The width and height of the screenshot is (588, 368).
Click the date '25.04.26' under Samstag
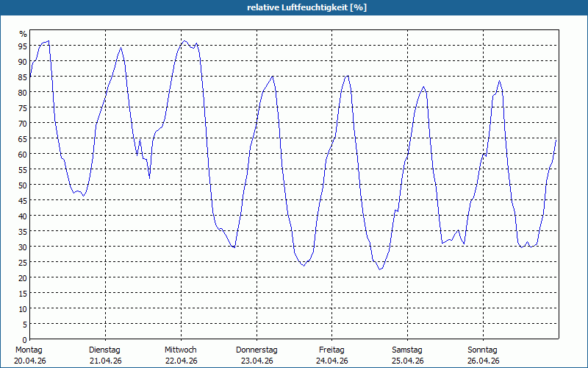[x=408, y=361]
